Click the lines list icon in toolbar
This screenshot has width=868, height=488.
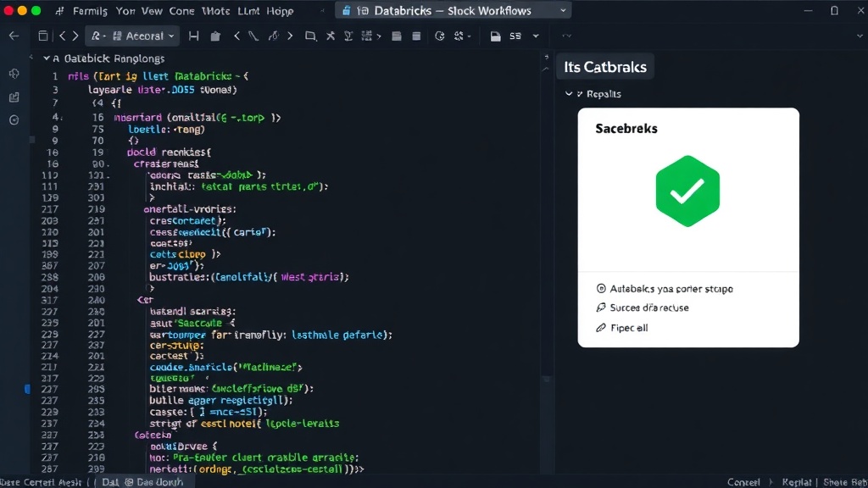416,36
